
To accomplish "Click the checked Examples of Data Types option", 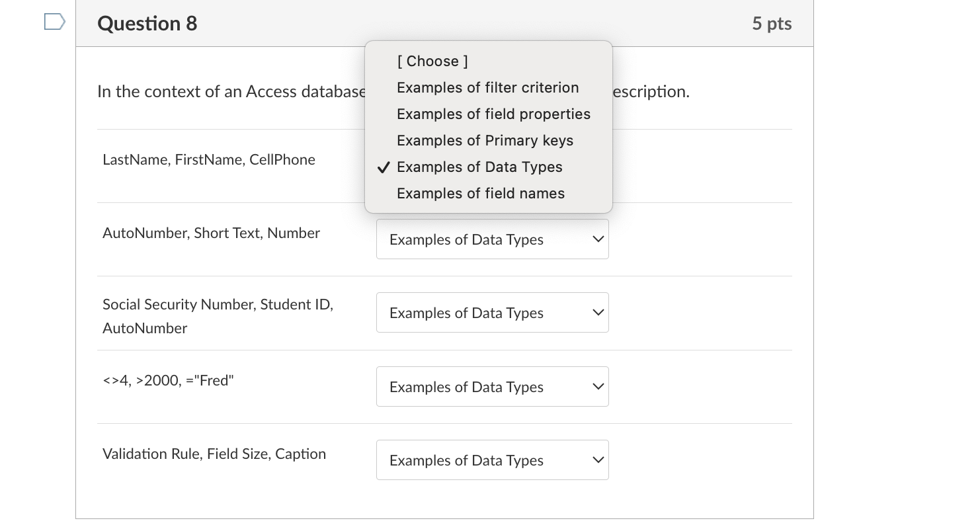I will click(x=479, y=167).
